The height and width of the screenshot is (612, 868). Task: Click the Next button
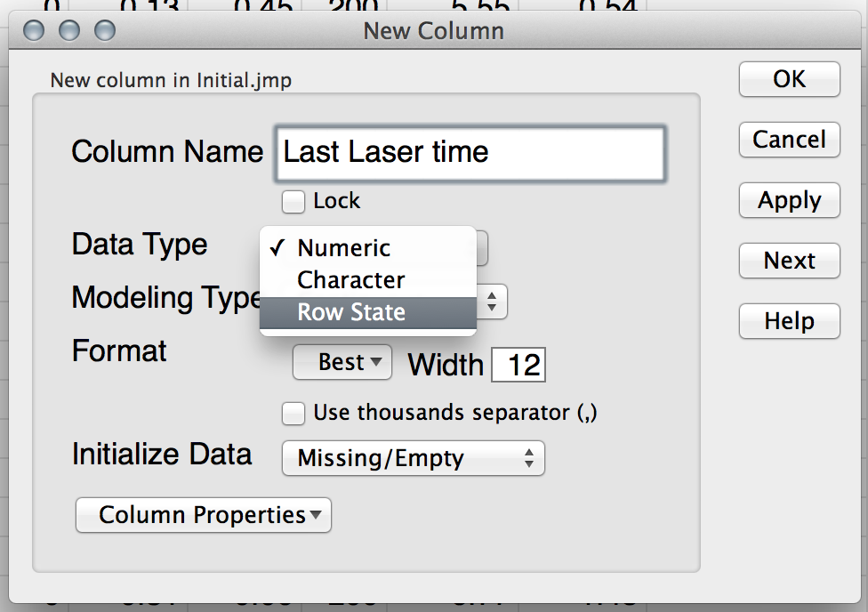point(789,261)
